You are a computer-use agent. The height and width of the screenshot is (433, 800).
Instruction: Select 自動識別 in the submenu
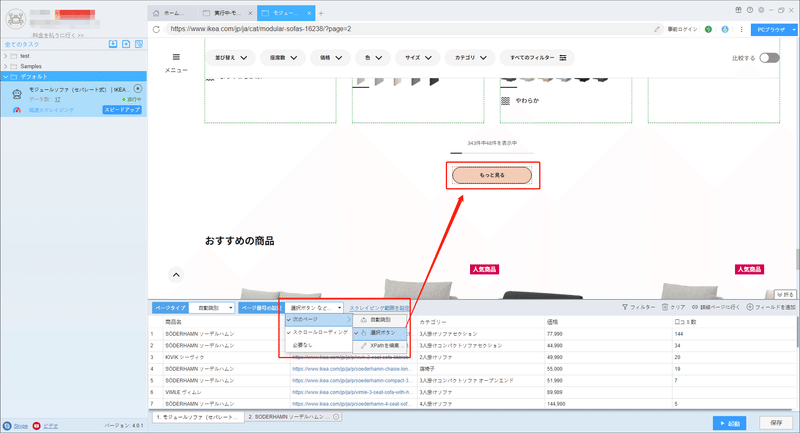[380, 320]
